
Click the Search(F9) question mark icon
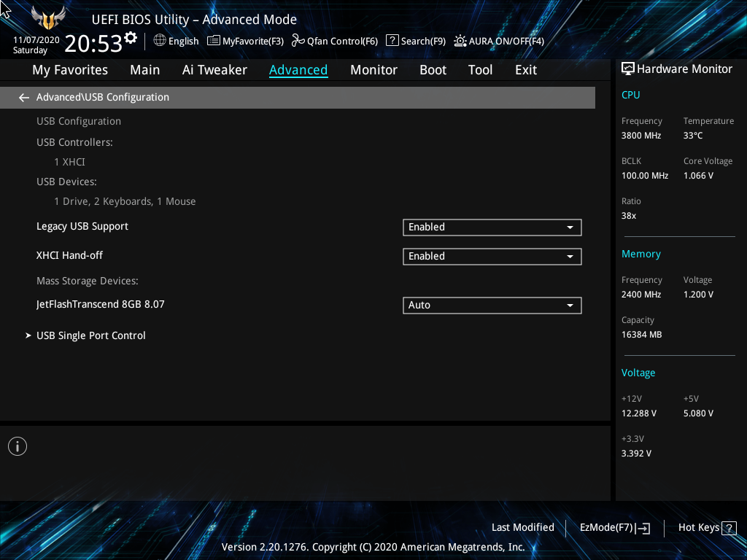[392, 40]
